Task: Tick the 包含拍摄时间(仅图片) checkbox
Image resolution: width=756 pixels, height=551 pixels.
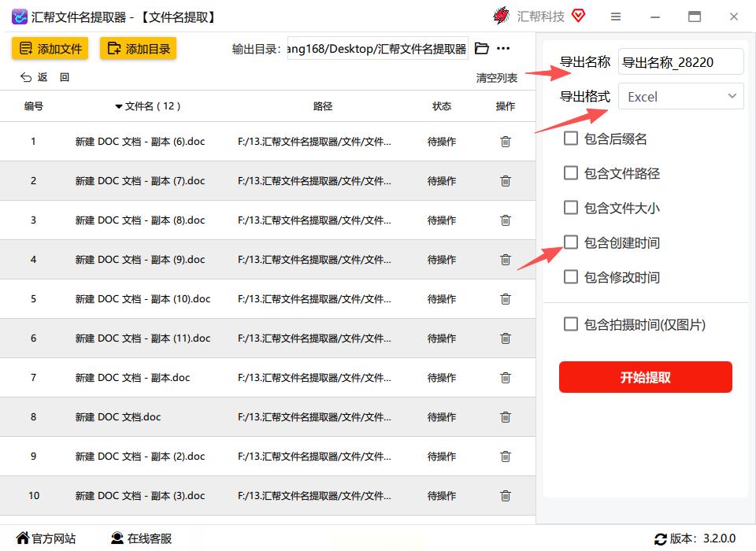Action: coord(571,324)
